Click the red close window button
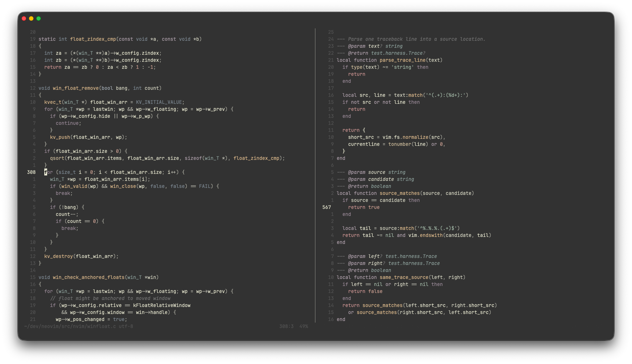This screenshot has height=364, width=632. tap(24, 18)
